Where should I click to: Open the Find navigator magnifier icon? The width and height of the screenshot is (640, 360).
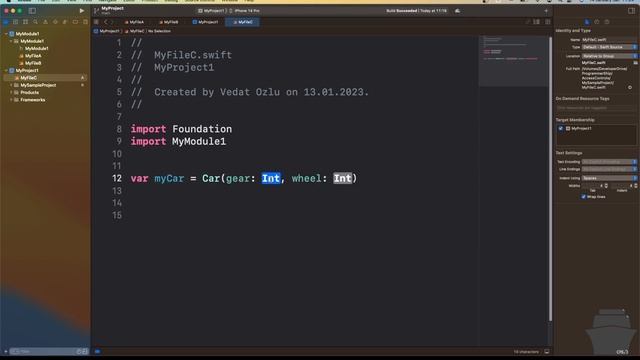pyautogui.click(x=36, y=22)
